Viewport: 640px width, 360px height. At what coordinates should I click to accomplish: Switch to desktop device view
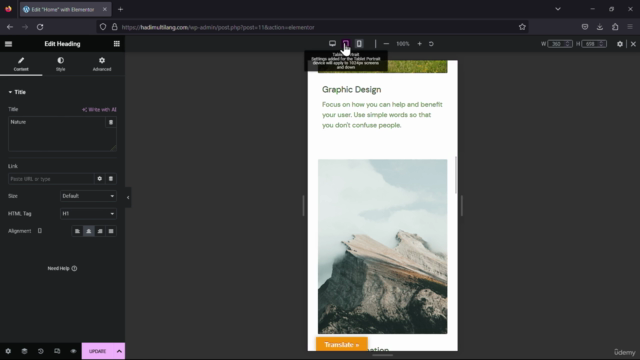coord(332,44)
